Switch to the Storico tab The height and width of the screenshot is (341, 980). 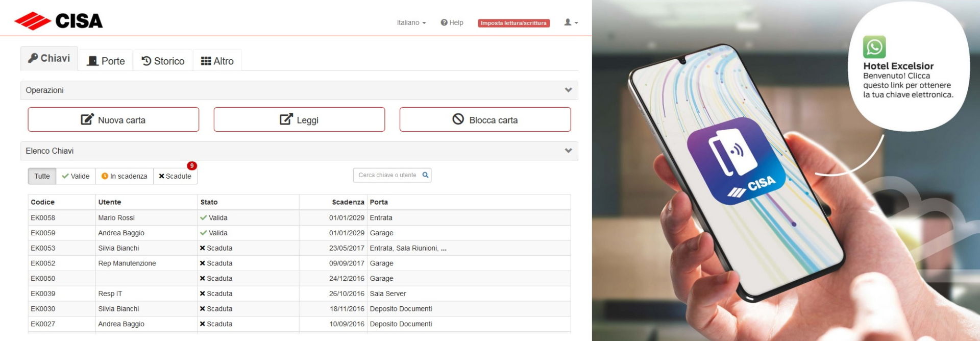point(163,61)
